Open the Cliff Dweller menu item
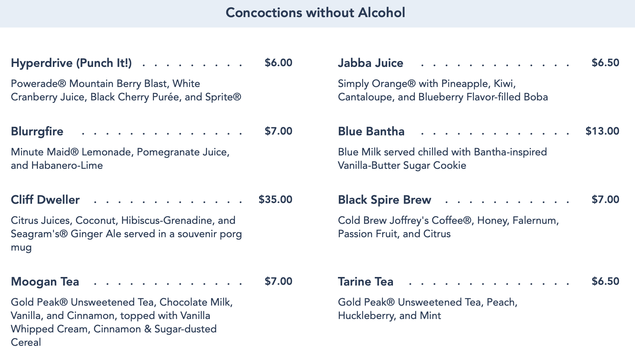 [x=45, y=200]
